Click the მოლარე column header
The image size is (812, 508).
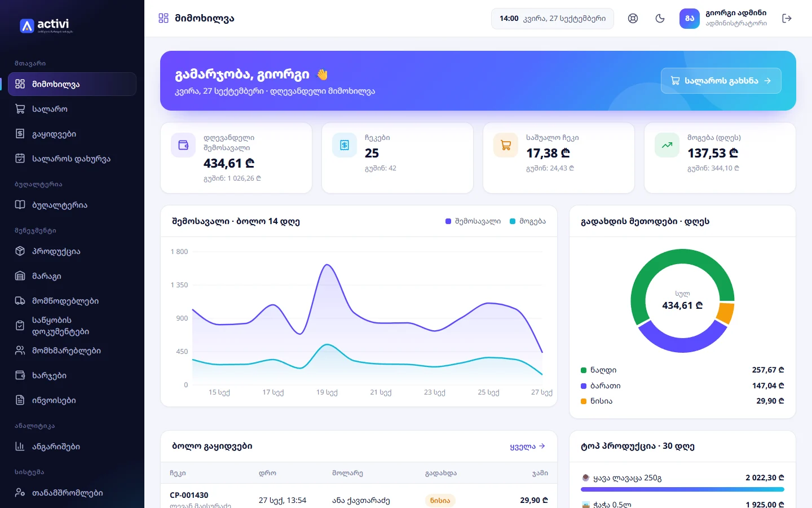(347, 473)
